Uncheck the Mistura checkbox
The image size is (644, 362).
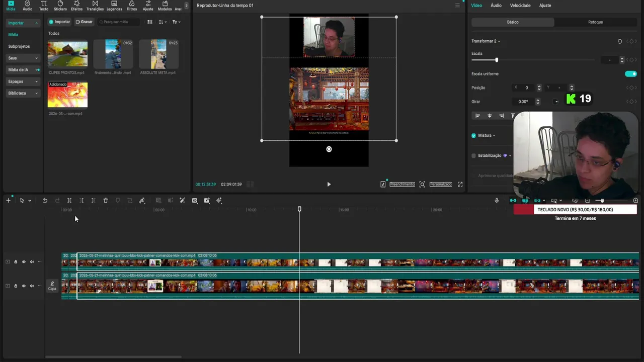tap(473, 136)
